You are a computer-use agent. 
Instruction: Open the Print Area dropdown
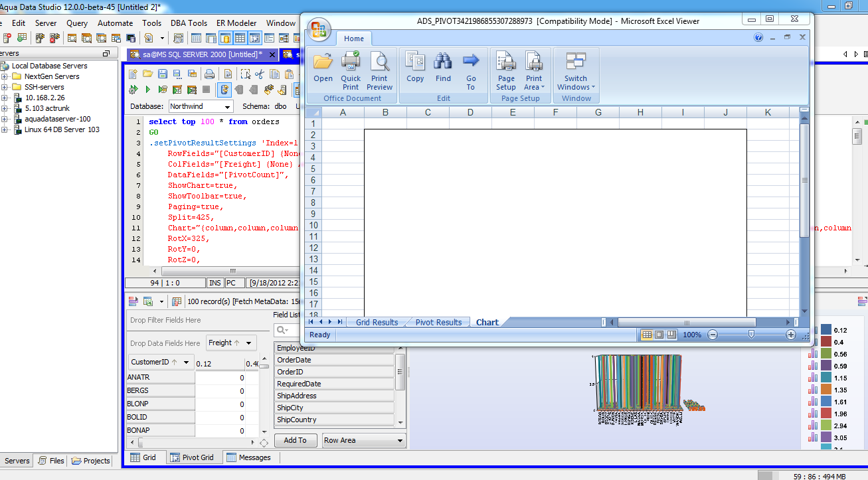534,70
